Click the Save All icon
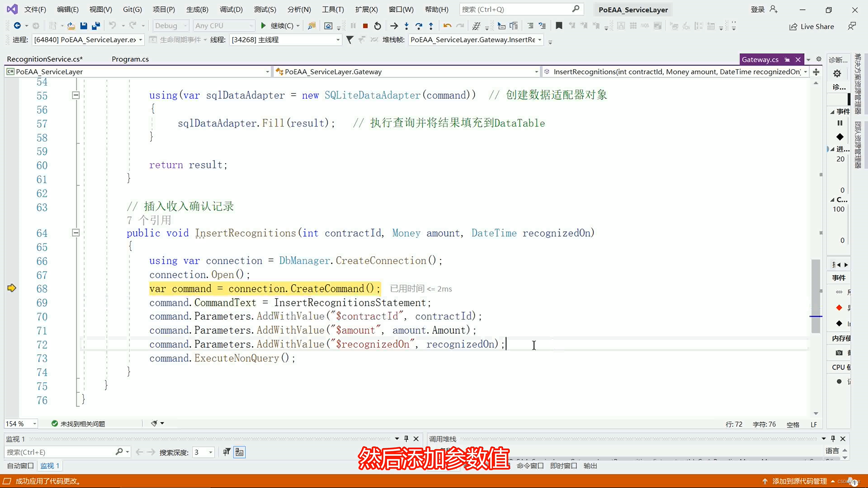 (95, 26)
